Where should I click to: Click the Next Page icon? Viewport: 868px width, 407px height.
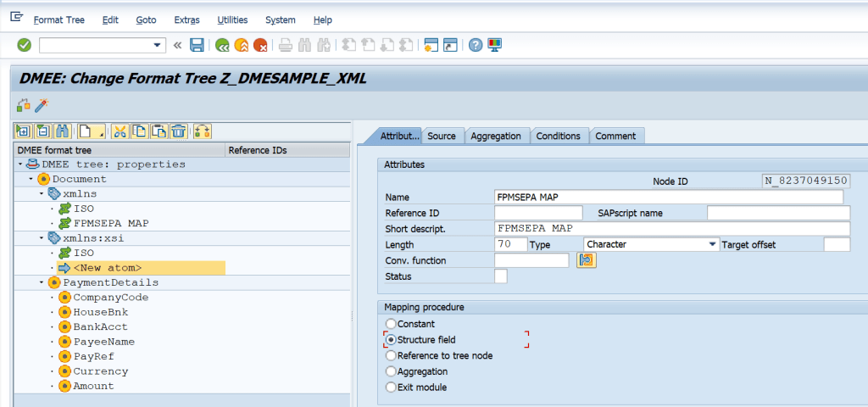click(x=387, y=46)
